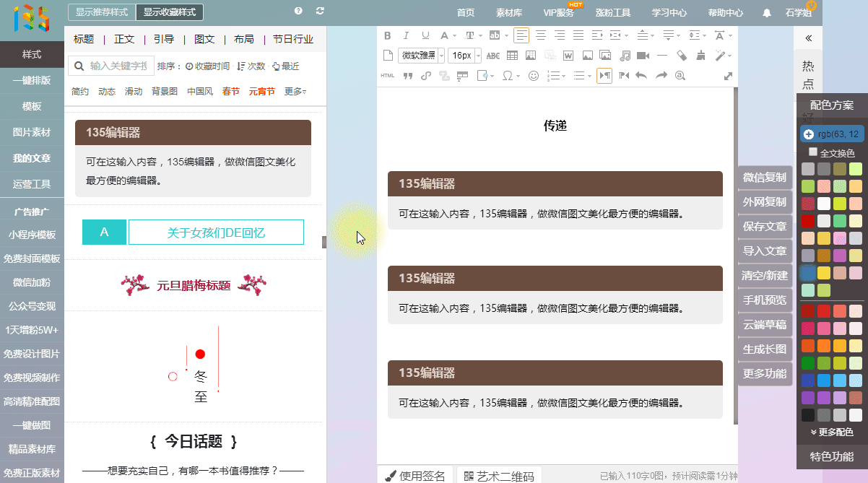Apply bold formatting in the editor toolbar
Screen dimensions: 868x483
[x=388, y=35]
